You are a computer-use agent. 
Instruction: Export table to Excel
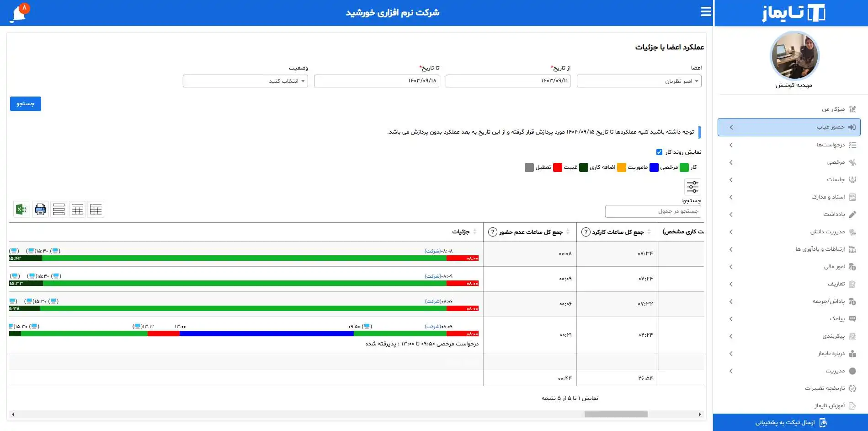pyautogui.click(x=21, y=210)
